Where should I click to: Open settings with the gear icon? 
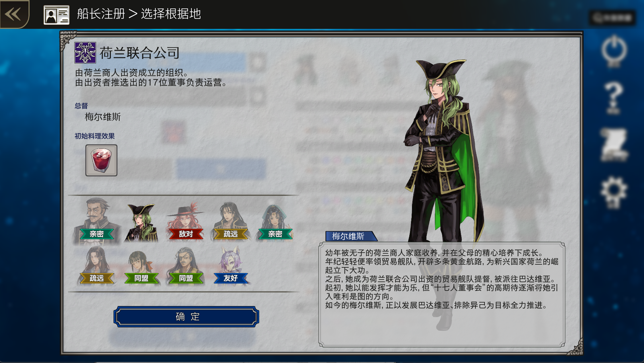coord(613,192)
